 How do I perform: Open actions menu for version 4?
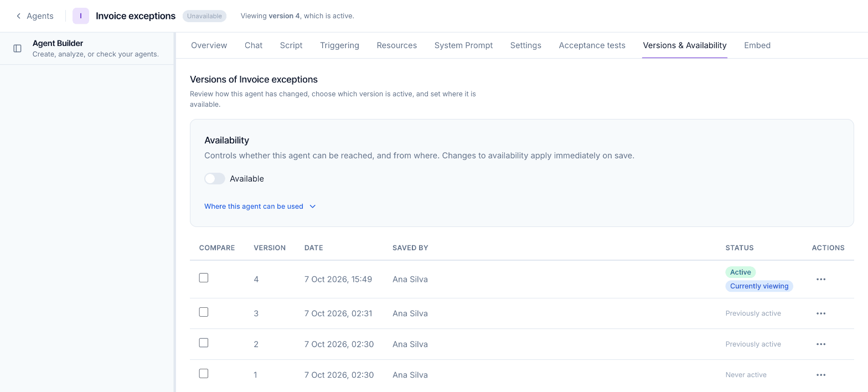[821, 280]
